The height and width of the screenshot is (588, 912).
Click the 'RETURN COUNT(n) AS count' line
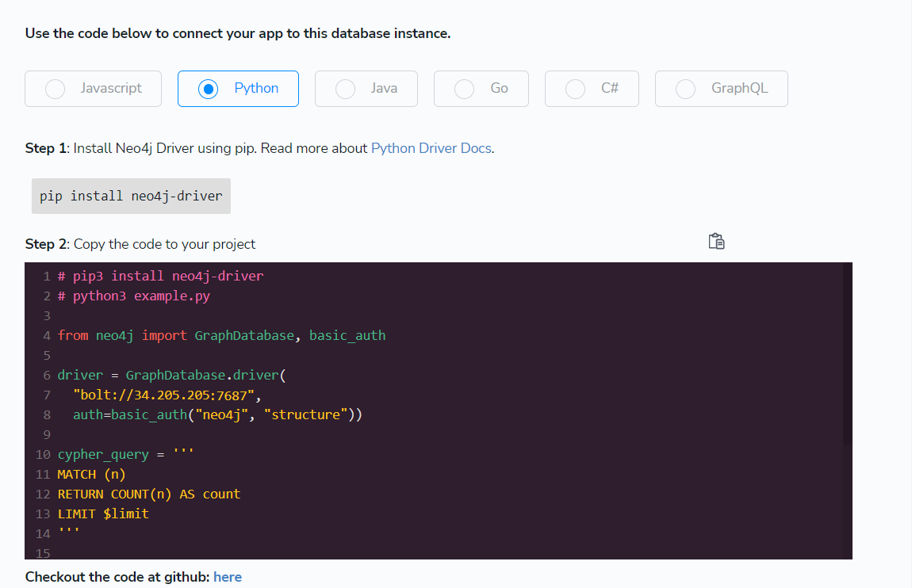click(148, 494)
